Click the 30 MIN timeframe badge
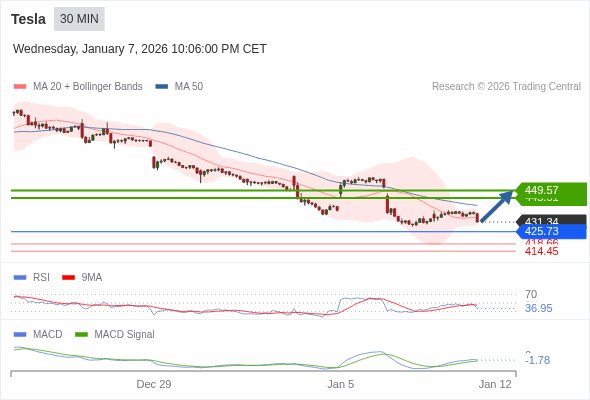The image size is (590, 400). coord(79,19)
